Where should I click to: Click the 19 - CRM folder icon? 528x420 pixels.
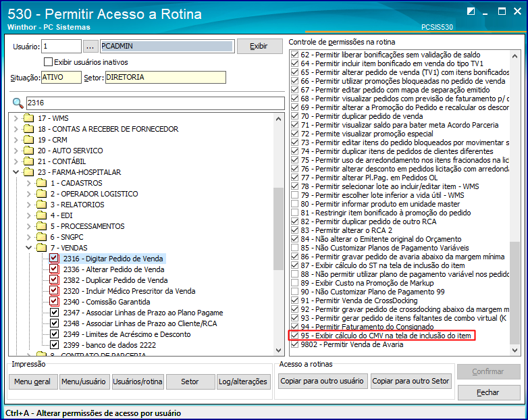[29, 140]
